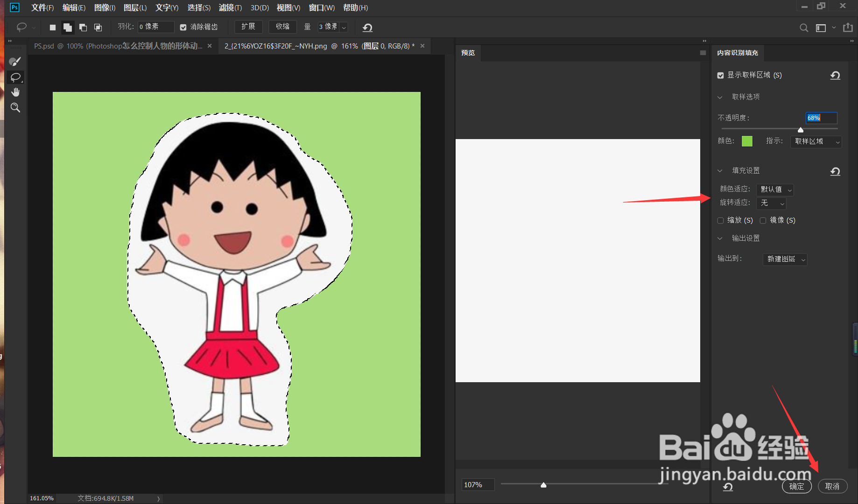Open the 窗口(W) menu

(x=322, y=8)
